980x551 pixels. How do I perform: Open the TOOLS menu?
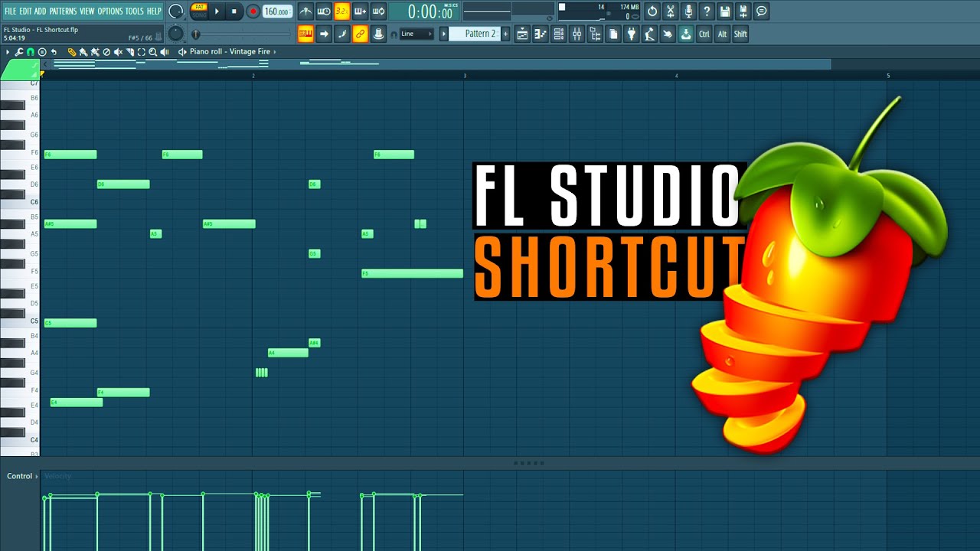point(135,11)
